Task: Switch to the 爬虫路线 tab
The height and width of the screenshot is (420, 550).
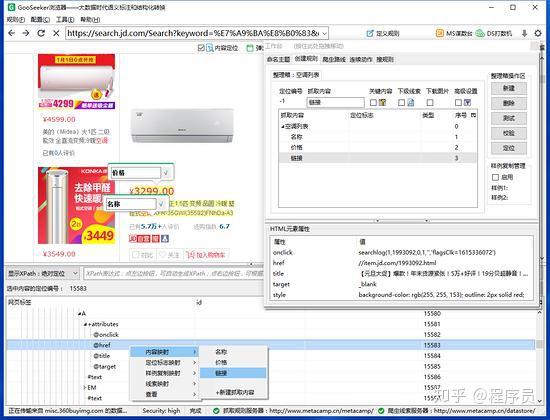Action: pos(334,59)
